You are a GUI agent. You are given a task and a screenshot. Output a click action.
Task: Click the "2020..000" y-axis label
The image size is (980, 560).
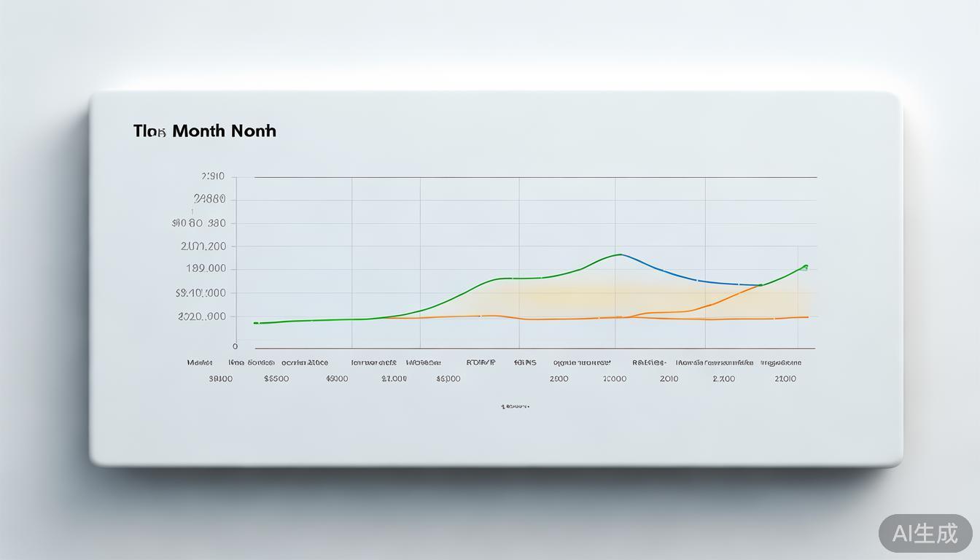(x=202, y=316)
